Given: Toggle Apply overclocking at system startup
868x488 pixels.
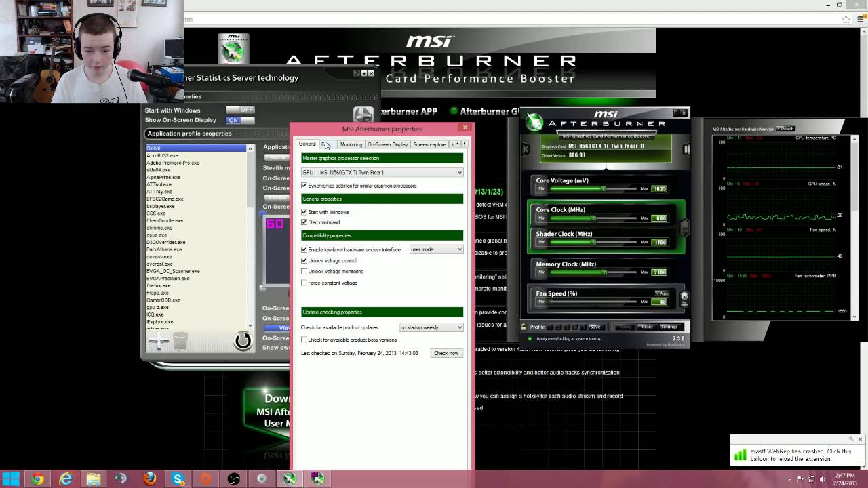Looking at the screenshot, I should coord(530,338).
